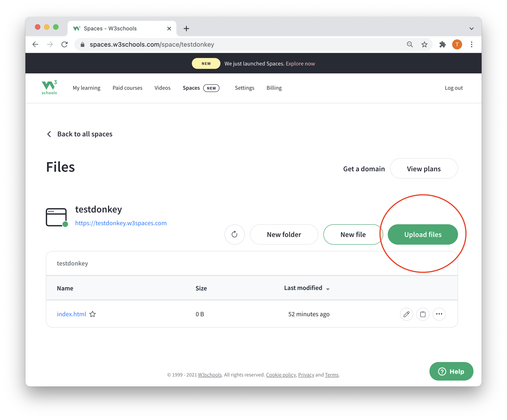Expand the tab search chevron
This screenshot has height=420, width=507.
[x=471, y=29]
